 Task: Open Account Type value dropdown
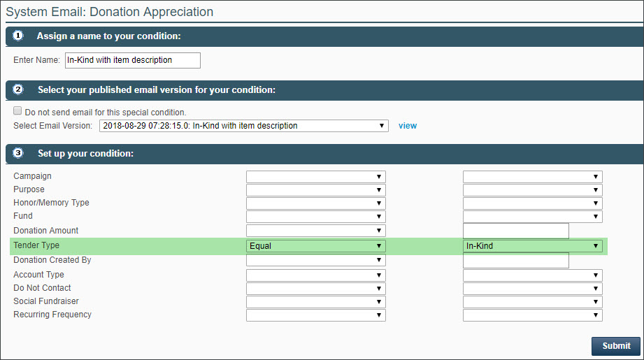point(532,275)
